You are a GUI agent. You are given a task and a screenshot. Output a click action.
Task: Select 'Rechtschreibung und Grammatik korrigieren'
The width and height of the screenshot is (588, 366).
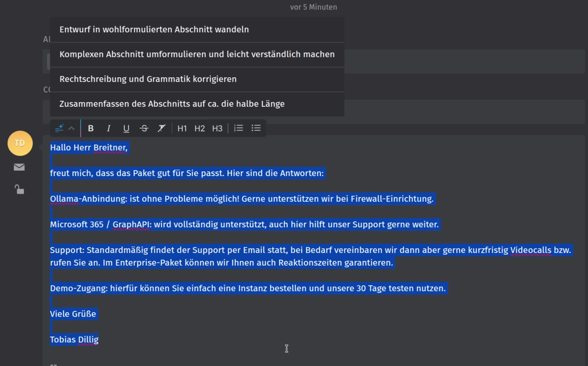coord(148,79)
